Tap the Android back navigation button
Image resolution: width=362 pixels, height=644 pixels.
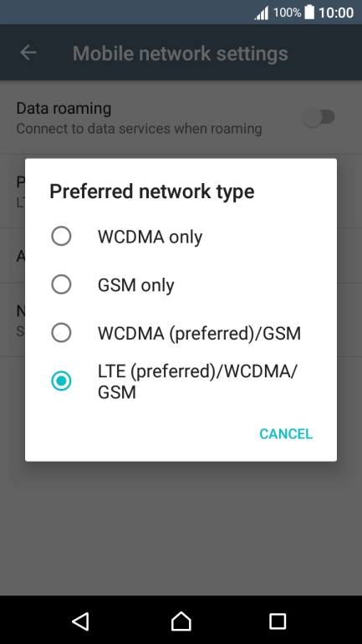click(x=81, y=621)
